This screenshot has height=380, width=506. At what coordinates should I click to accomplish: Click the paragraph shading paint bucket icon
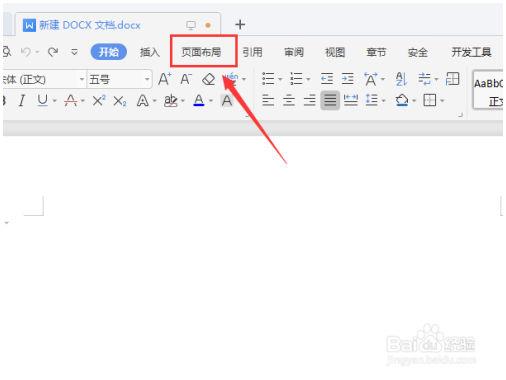pyautogui.click(x=402, y=100)
